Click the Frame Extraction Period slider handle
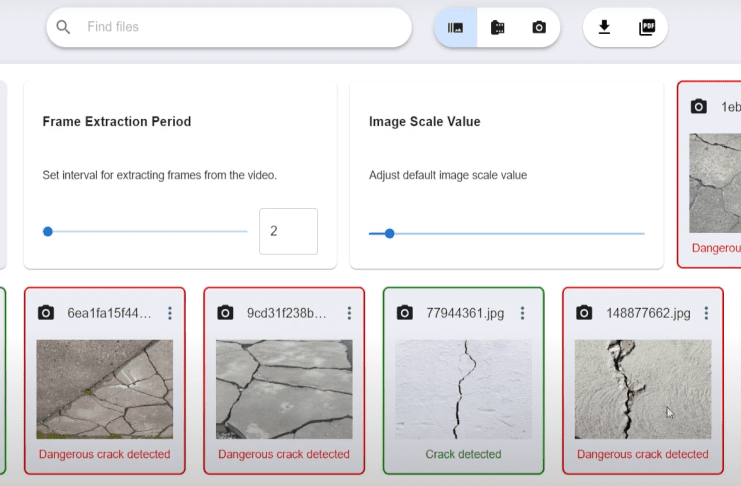Image resolution: width=741 pixels, height=486 pixels. pos(48,231)
